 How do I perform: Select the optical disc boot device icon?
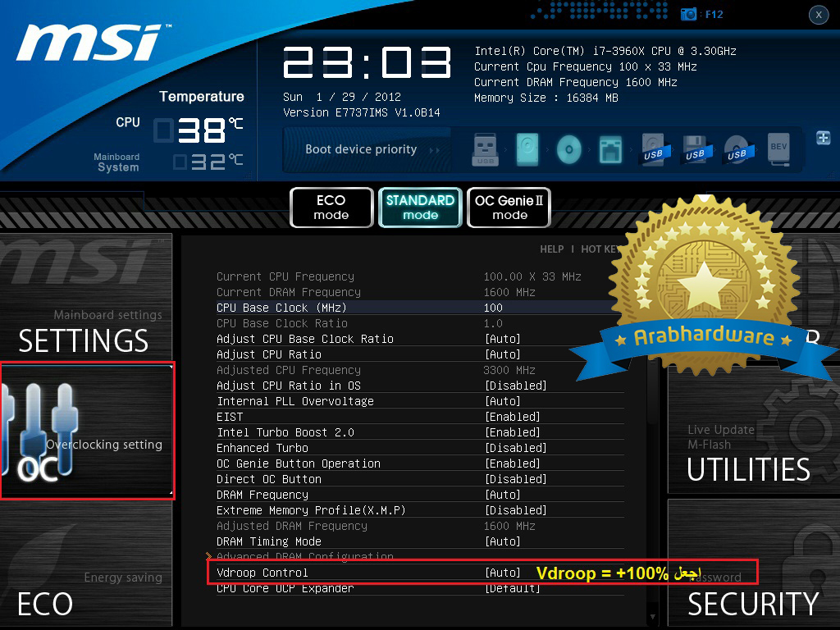tap(569, 149)
